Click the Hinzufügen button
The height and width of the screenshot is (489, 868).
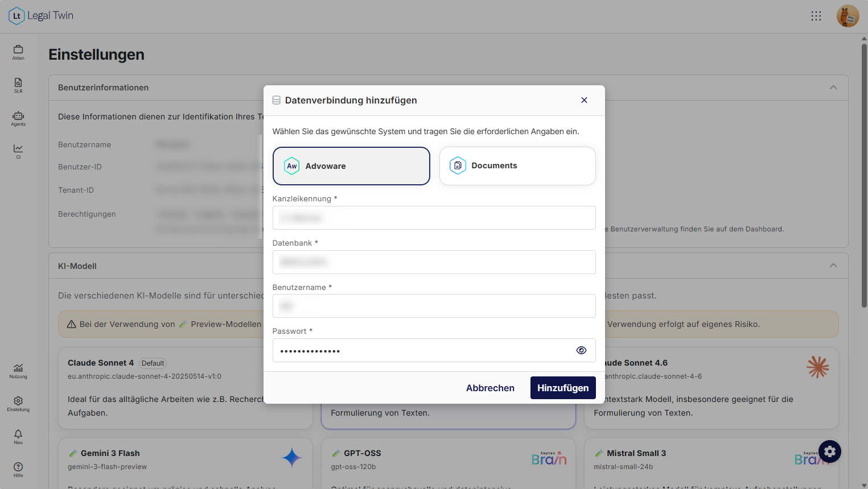coord(563,388)
